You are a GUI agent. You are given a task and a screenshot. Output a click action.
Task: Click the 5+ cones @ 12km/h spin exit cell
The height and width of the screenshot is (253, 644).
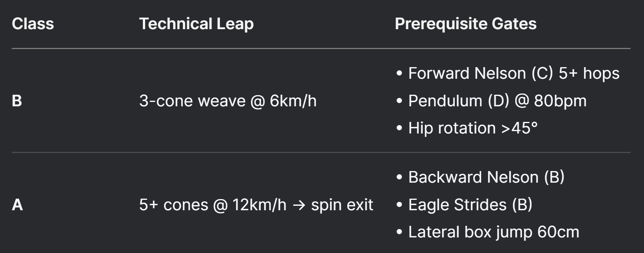(256, 205)
